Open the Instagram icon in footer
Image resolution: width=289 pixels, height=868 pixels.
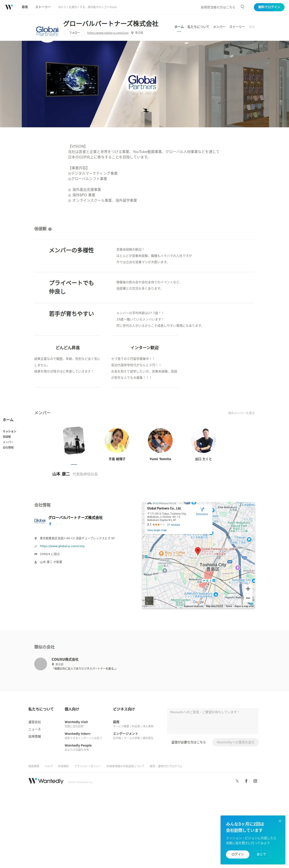click(255, 781)
